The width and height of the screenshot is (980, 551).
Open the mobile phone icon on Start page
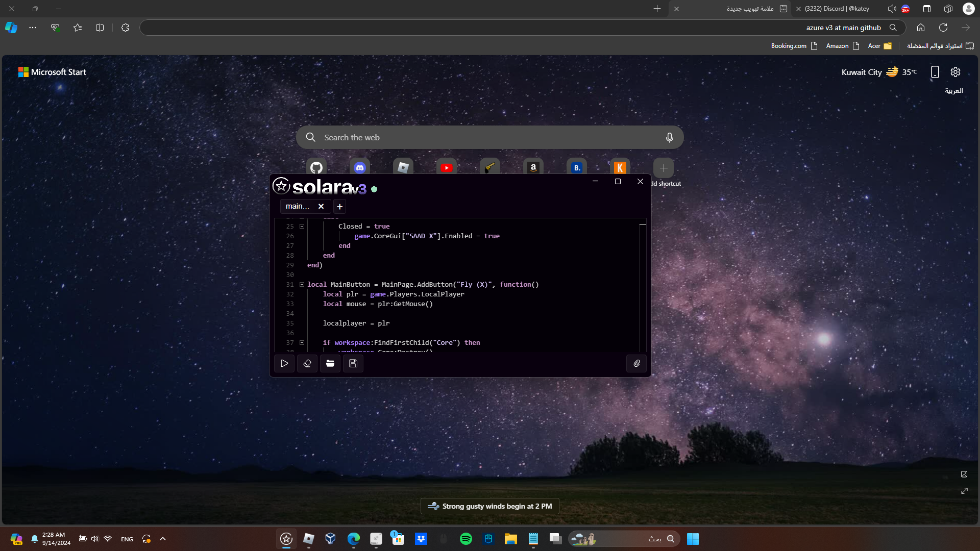pyautogui.click(x=935, y=72)
